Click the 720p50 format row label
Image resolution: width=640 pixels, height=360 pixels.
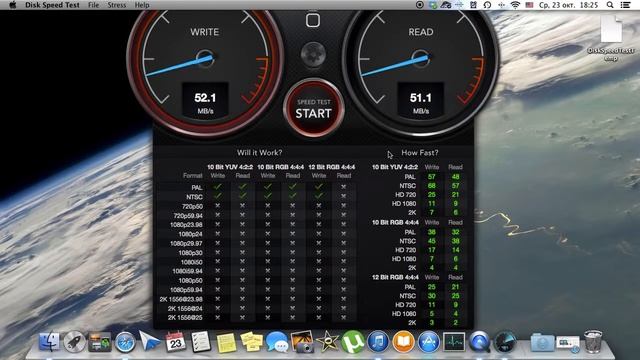[x=192, y=206]
